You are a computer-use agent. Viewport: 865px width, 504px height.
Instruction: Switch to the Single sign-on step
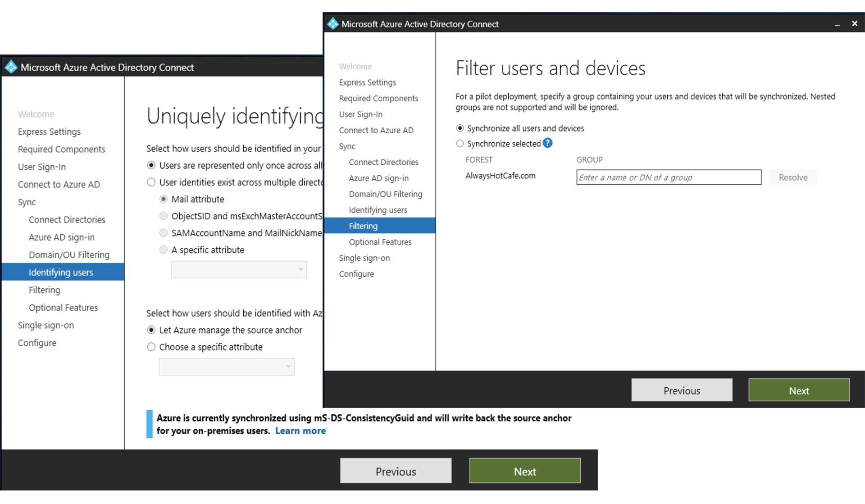364,258
